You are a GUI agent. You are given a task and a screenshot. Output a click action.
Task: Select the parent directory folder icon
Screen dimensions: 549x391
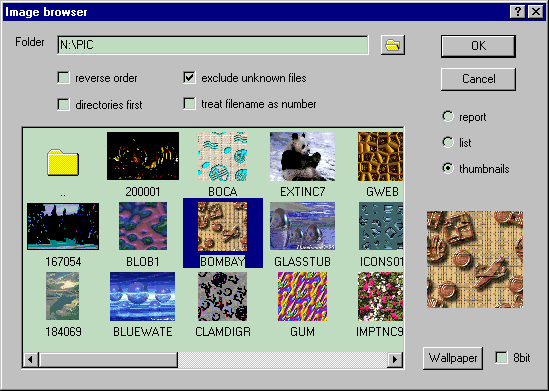click(x=63, y=163)
